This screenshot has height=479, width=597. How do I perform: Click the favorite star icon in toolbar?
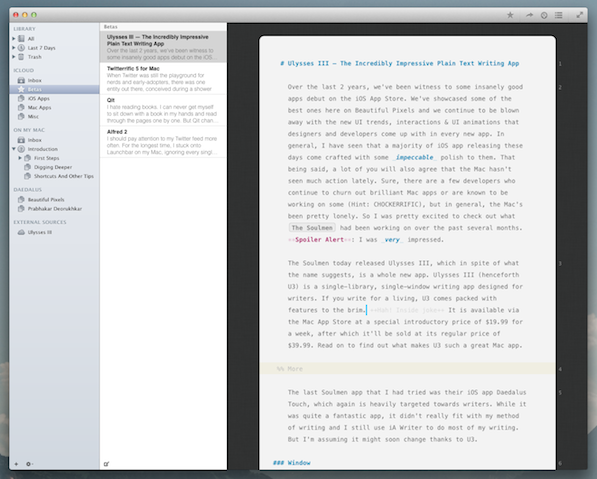click(x=510, y=15)
